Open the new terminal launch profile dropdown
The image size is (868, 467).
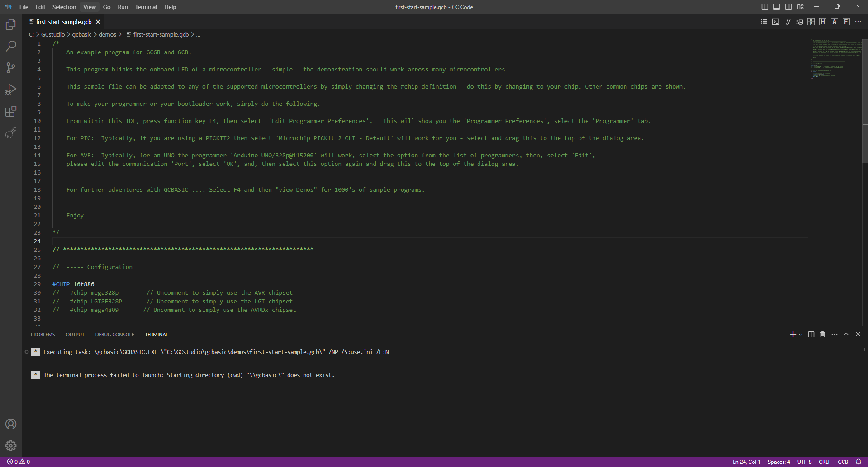801,335
